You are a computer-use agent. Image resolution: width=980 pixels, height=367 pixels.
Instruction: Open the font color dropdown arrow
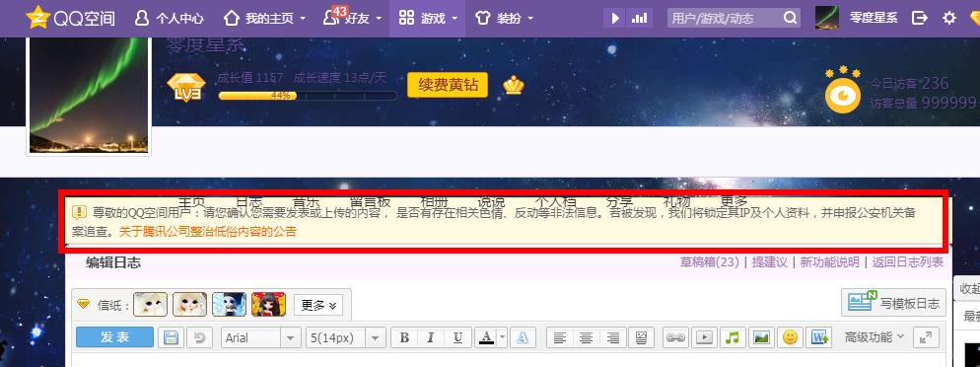(503, 337)
